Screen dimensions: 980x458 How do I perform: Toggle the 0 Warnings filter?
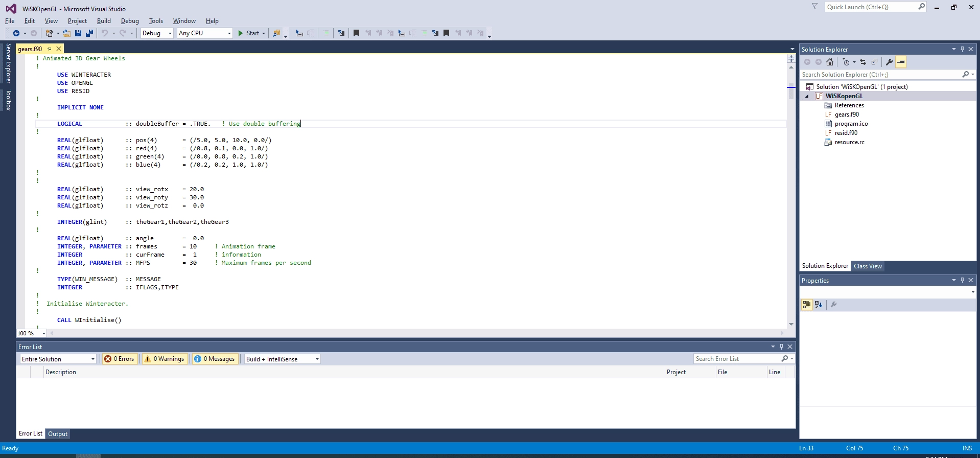(165, 359)
